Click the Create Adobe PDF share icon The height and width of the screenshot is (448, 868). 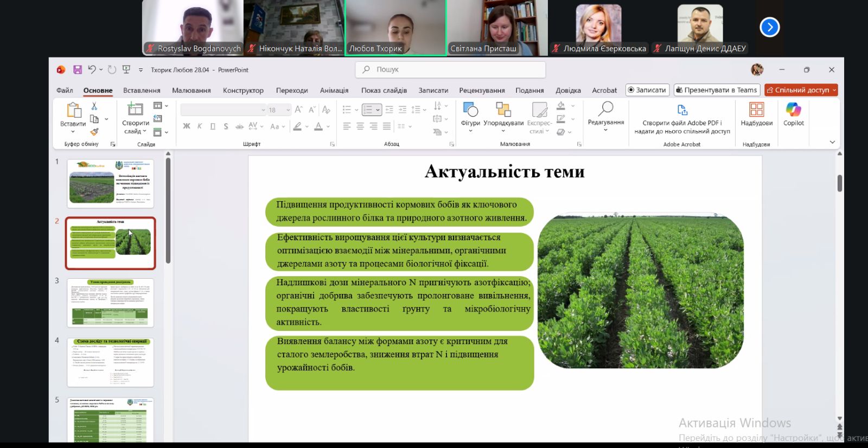682,110
